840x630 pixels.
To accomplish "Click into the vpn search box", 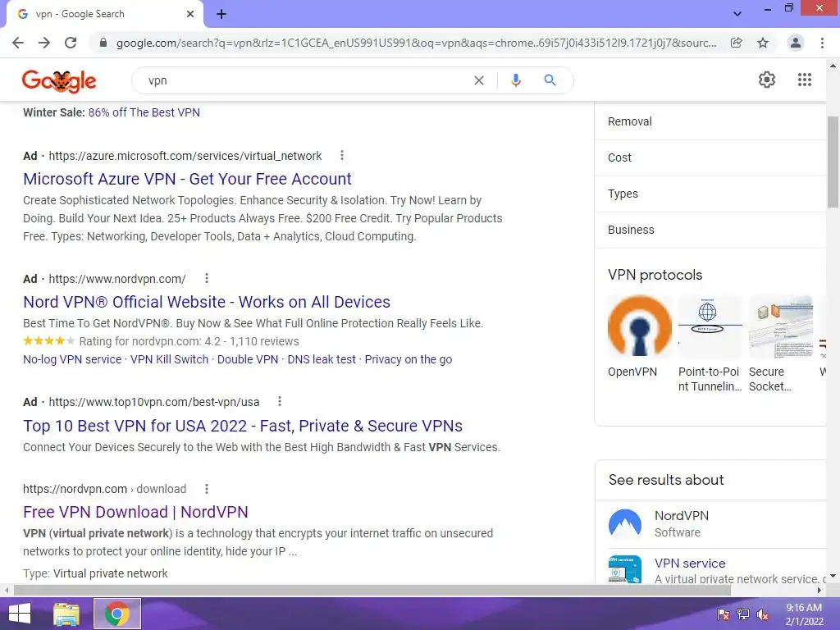I will pyautogui.click(x=305, y=80).
